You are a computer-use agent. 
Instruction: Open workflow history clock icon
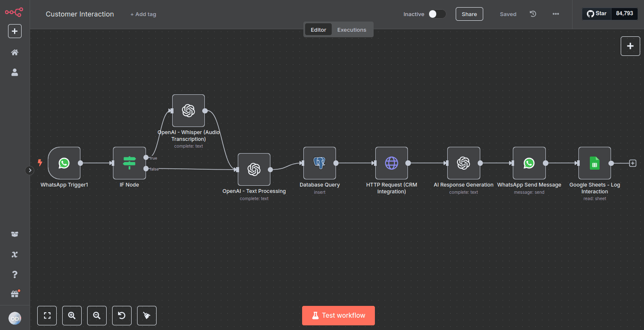click(x=533, y=14)
